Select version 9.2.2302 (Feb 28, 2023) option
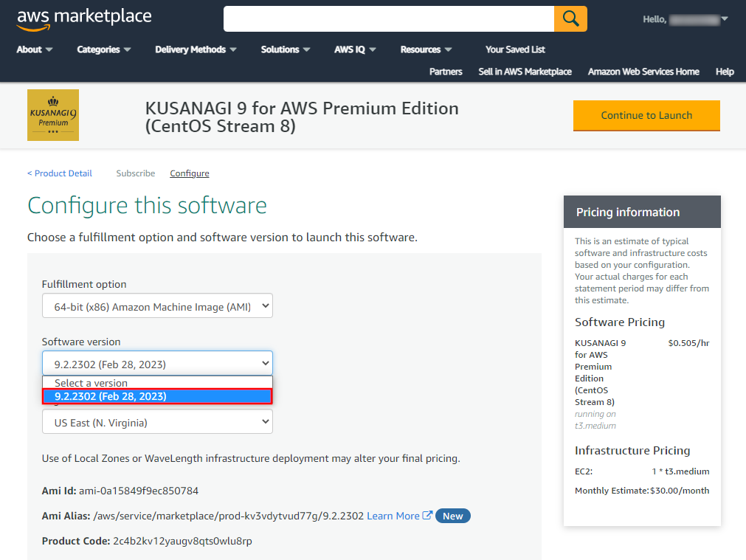746x560 pixels. pyautogui.click(x=157, y=396)
